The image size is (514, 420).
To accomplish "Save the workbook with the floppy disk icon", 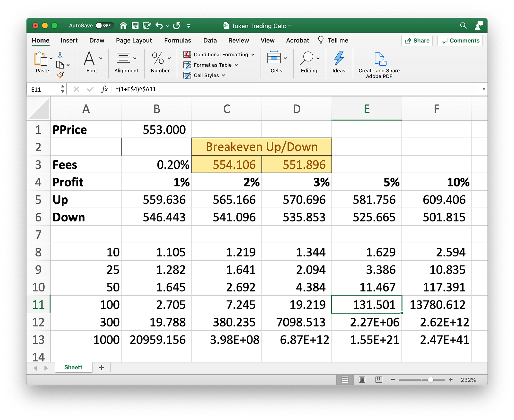I will click(x=135, y=26).
